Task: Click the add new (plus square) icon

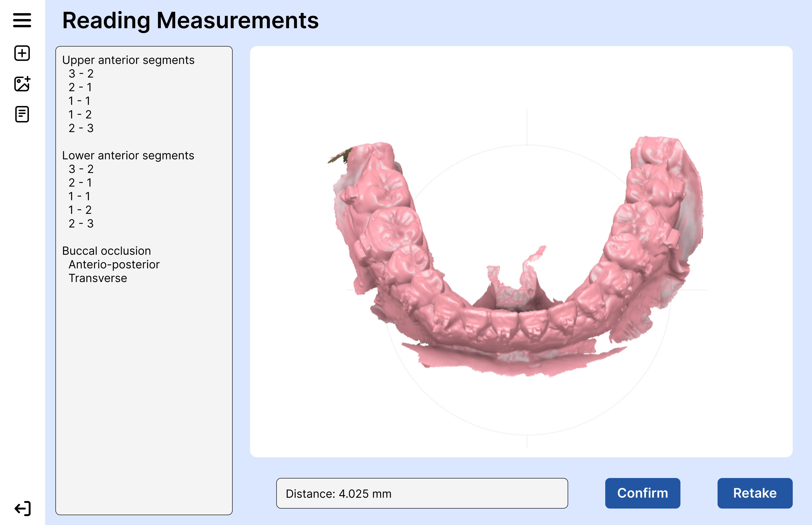Action: click(x=22, y=53)
